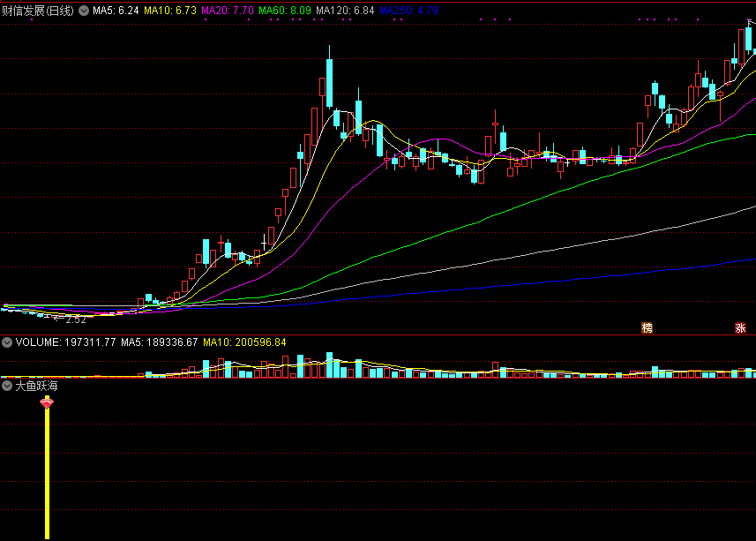
Task: Click the MA10: 6.73 label
Action: [x=170, y=11]
